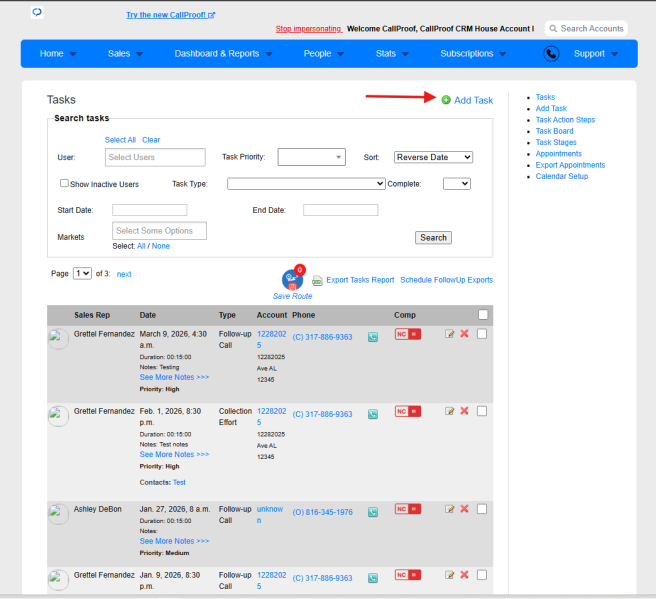Click the Add Task link beside the plus icon
This screenshot has height=599, width=656.
point(474,100)
